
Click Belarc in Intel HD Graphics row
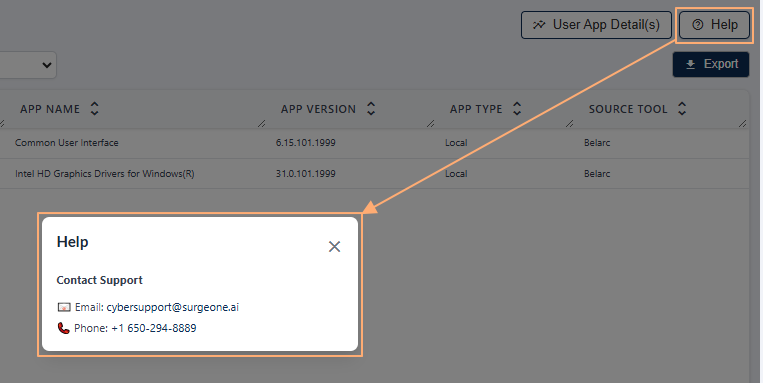pyautogui.click(x=597, y=174)
